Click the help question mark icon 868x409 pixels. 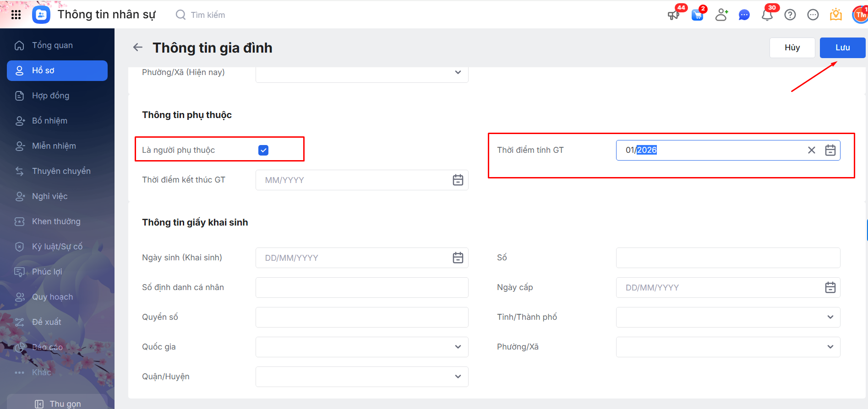[x=790, y=15]
